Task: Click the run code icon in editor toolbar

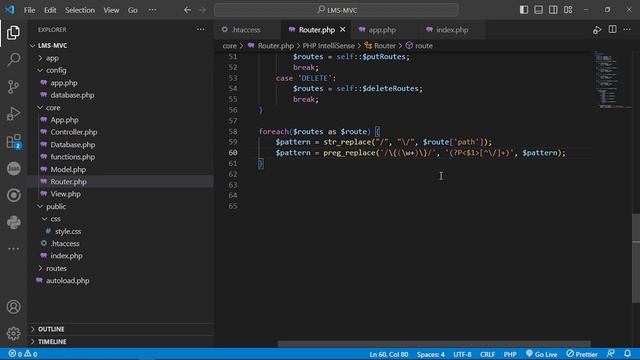Action: pyautogui.click(x=597, y=30)
